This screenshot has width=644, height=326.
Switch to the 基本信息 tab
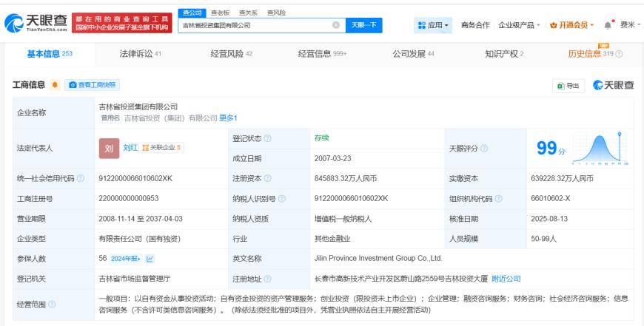point(50,54)
